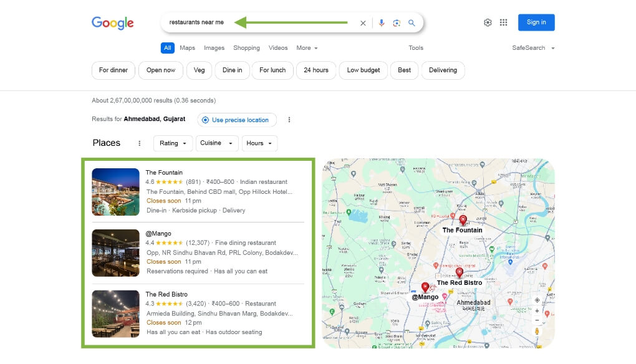636x364 pixels.
Task: Open the SafeSearch dropdown
Action: coord(533,48)
